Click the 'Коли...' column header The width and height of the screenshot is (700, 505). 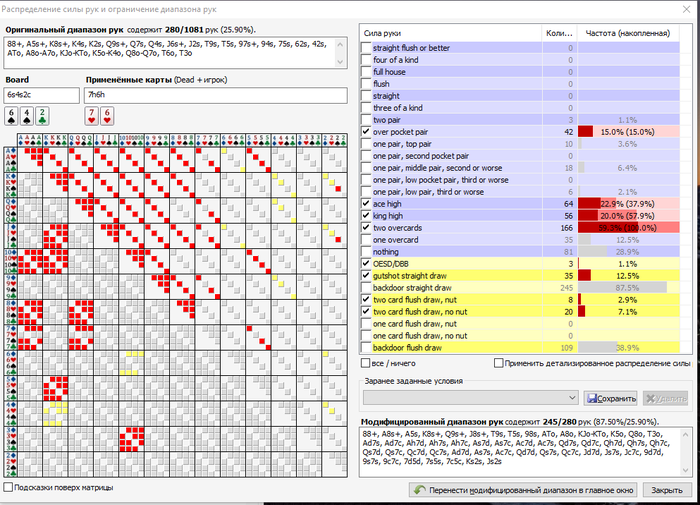pos(559,33)
